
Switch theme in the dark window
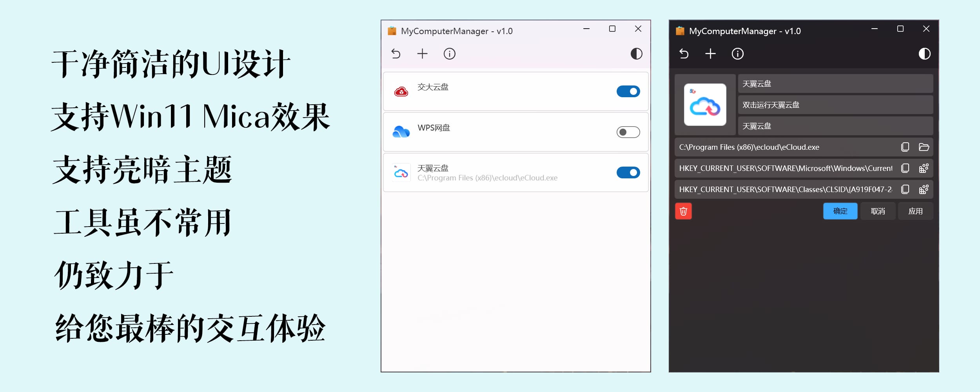[924, 54]
